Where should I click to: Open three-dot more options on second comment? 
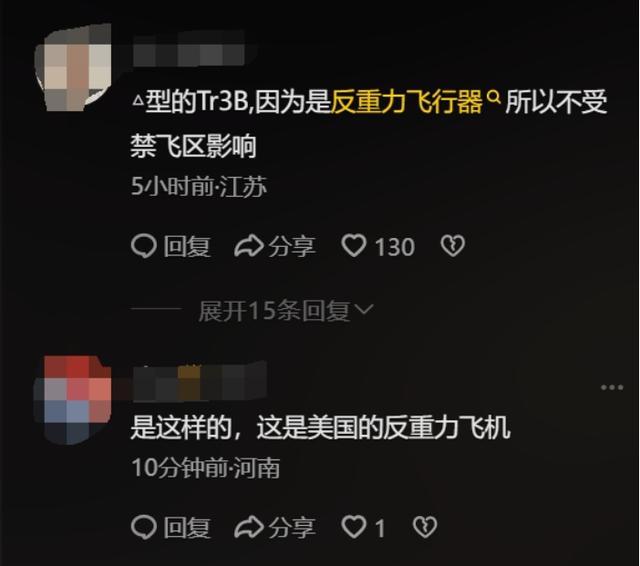(612, 387)
